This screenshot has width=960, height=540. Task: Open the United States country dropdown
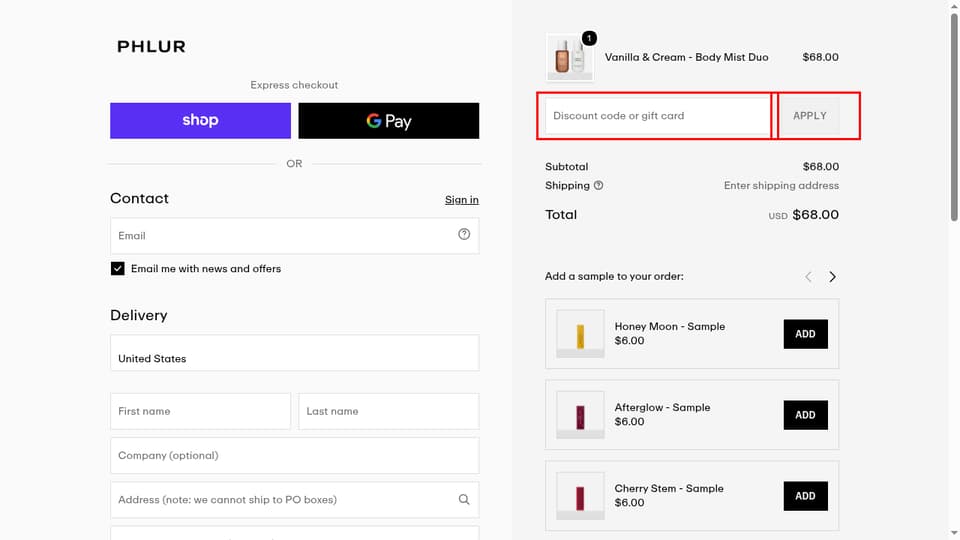coord(294,353)
